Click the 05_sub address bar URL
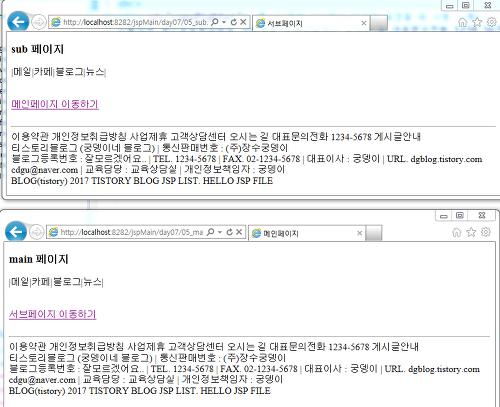This screenshot has height=407, width=500. [135, 22]
